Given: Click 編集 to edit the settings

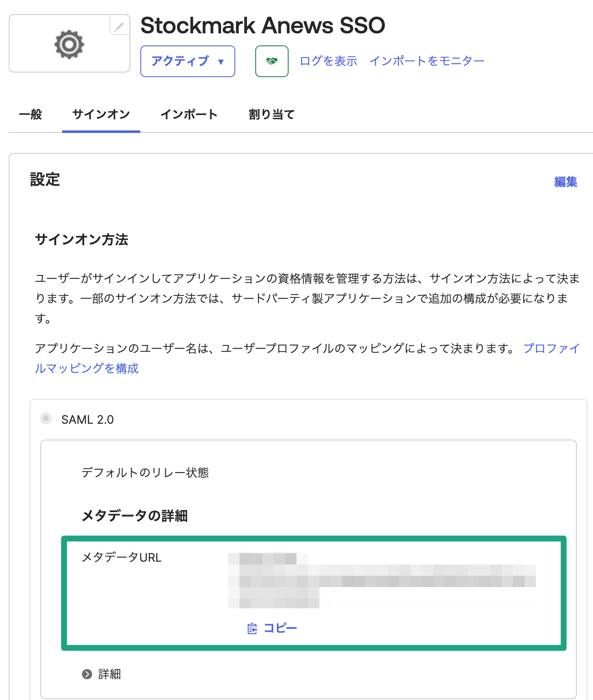Looking at the screenshot, I should (x=566, y=182).
